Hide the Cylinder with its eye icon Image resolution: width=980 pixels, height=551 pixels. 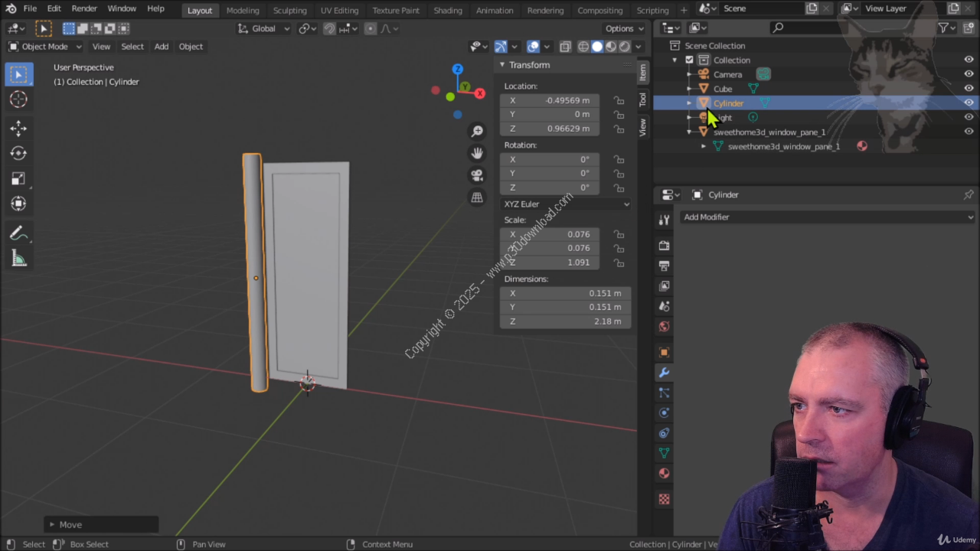(969, 103)
